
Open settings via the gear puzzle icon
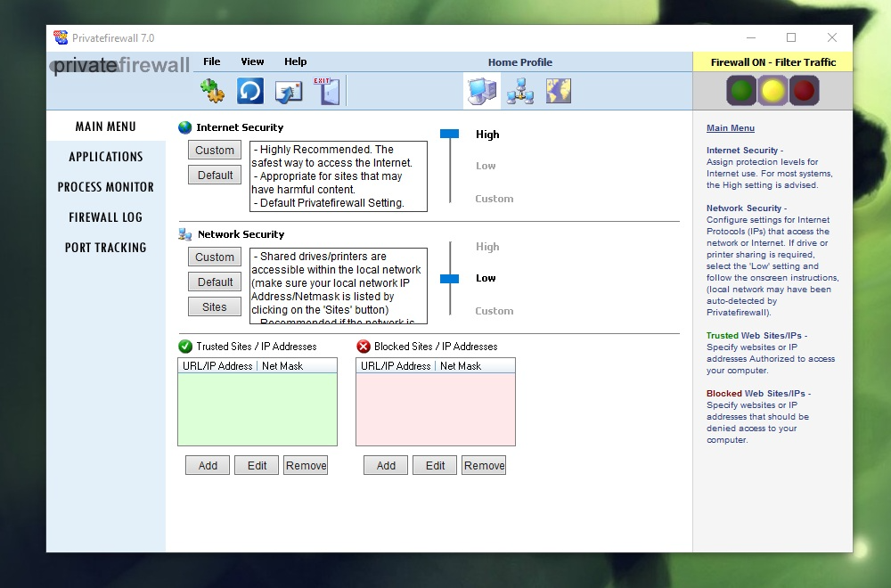(213, 91)
